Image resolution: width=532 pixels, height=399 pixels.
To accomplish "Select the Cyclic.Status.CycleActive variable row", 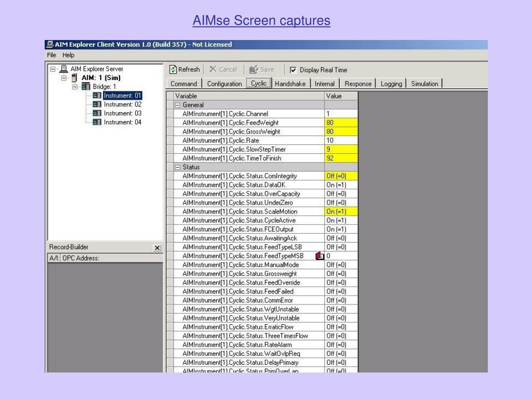I will point(262,220).
